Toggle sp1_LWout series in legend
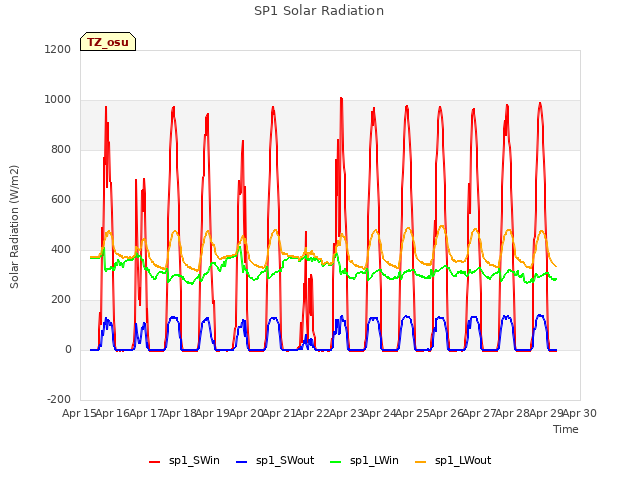Screen dimensions: 640x480 tap(453, 461)
